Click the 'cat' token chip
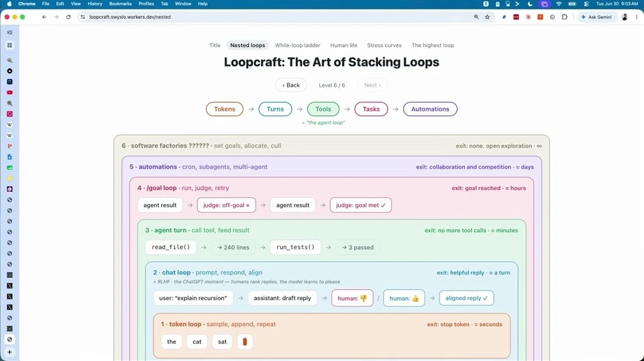The image size is (644, 361). [x=197, y=342]
